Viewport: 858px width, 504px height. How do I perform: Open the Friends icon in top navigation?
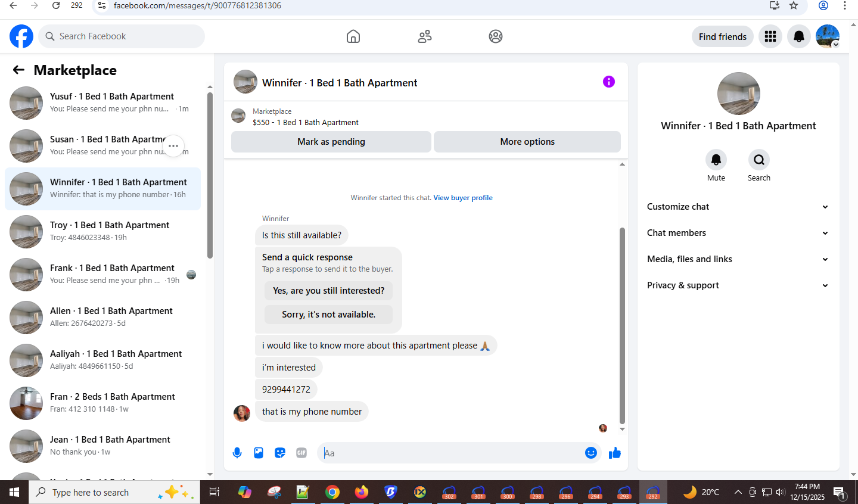425,36
